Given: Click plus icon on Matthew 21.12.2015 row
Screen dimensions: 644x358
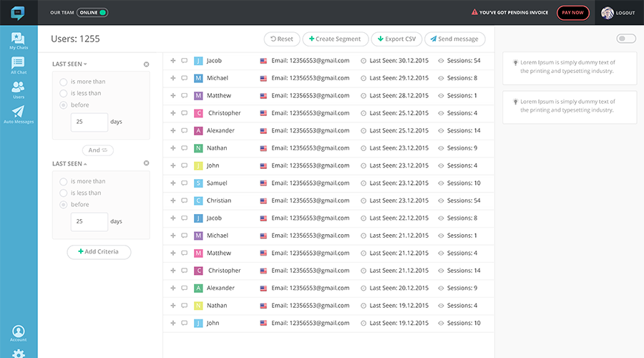Looking at the screenshot, I should (x=173, y=253).
